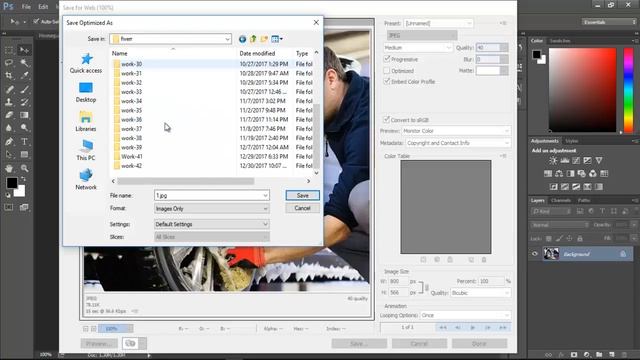
Task: Toggle Convert to sRGB checkbox
Action: tap(387, 120)
